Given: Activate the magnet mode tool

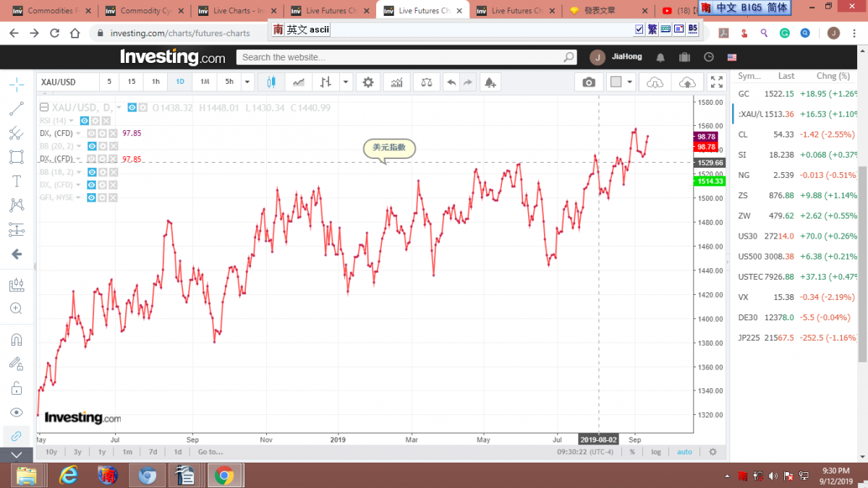Looking at the screenshot, I should click(17, 340).
